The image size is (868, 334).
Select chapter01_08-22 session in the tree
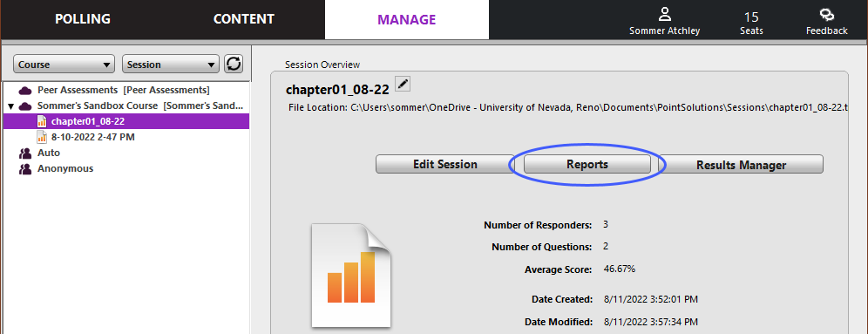[x=126, y=121]
